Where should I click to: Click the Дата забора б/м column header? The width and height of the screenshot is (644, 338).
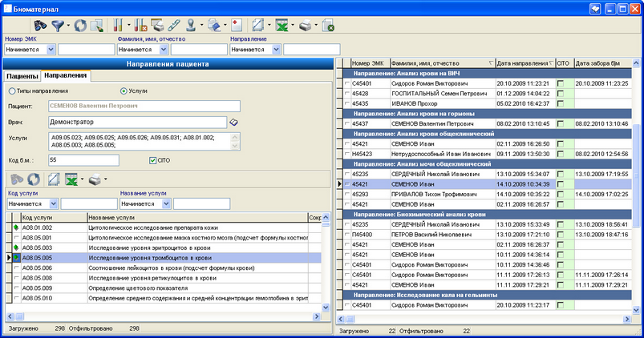602,63
